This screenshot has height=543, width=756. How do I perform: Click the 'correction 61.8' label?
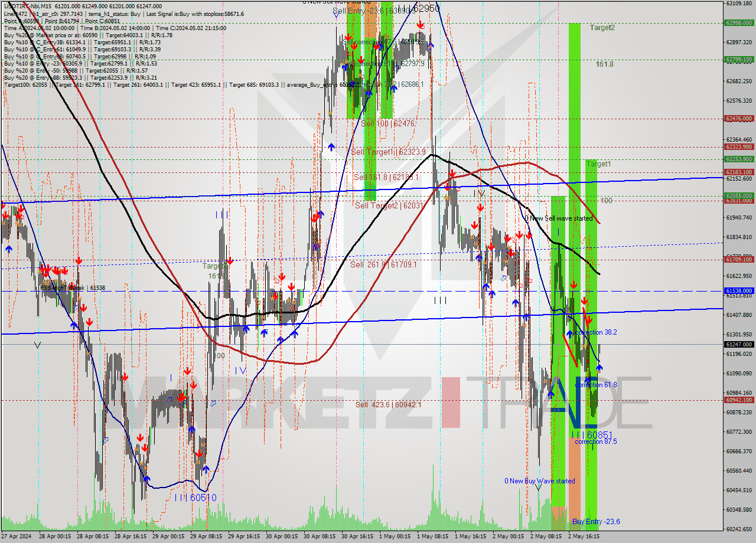596,385
